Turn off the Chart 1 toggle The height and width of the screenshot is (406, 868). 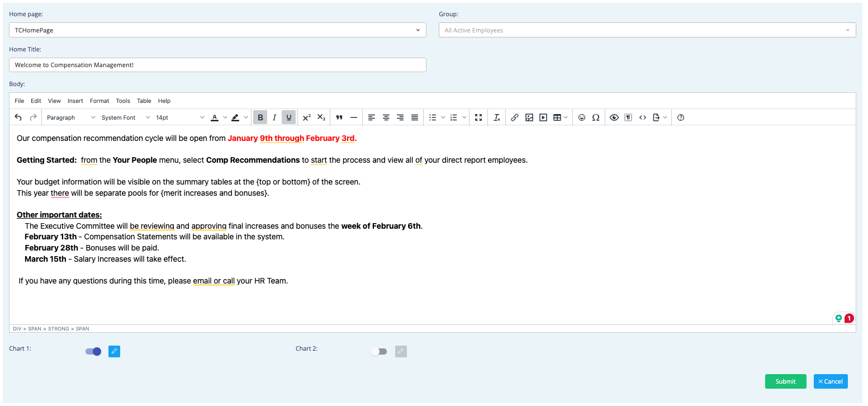point(93,352)
